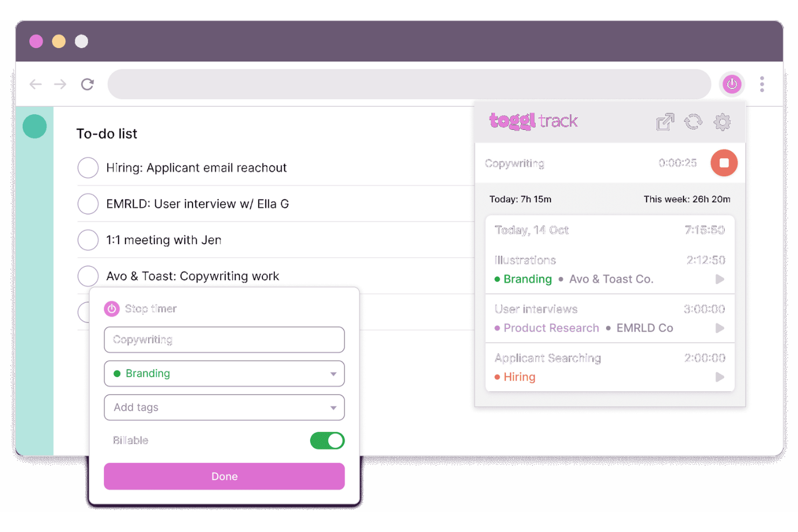Click the sync icon in the Toggl popup
This screenshot has width=798, height=532.
pyautogui.click(x=693, y=122)
